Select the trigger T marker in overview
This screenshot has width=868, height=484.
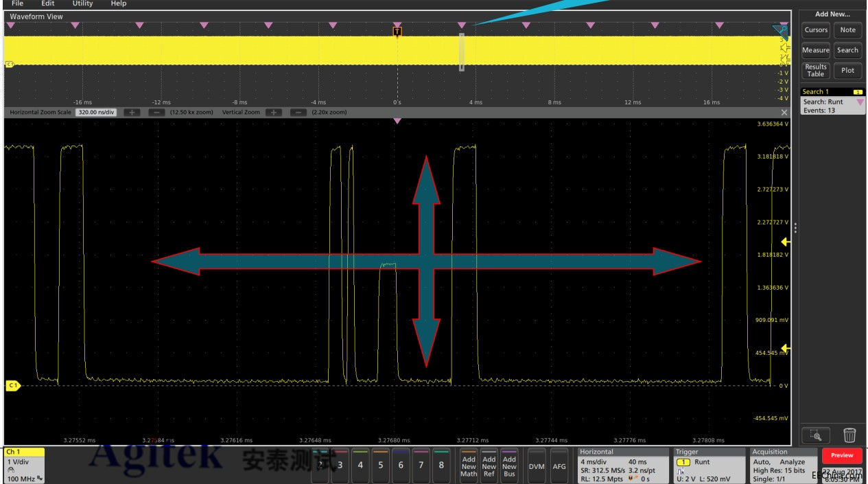397,32
